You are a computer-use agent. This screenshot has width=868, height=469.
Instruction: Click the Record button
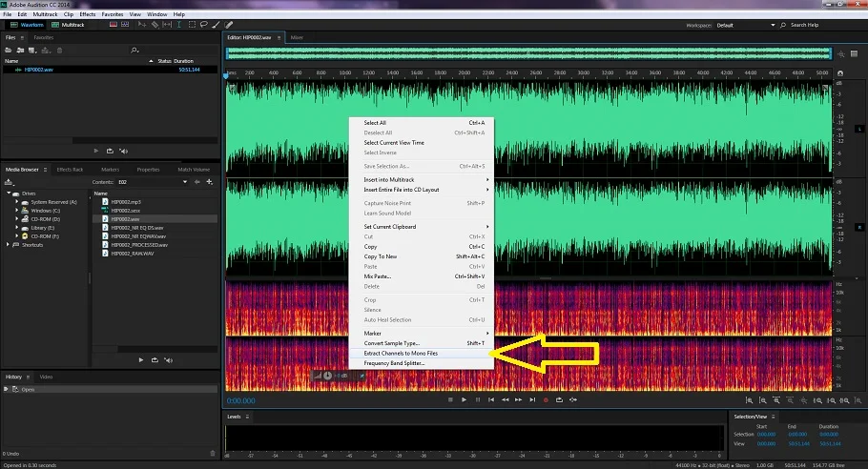(x=546, y=399)
